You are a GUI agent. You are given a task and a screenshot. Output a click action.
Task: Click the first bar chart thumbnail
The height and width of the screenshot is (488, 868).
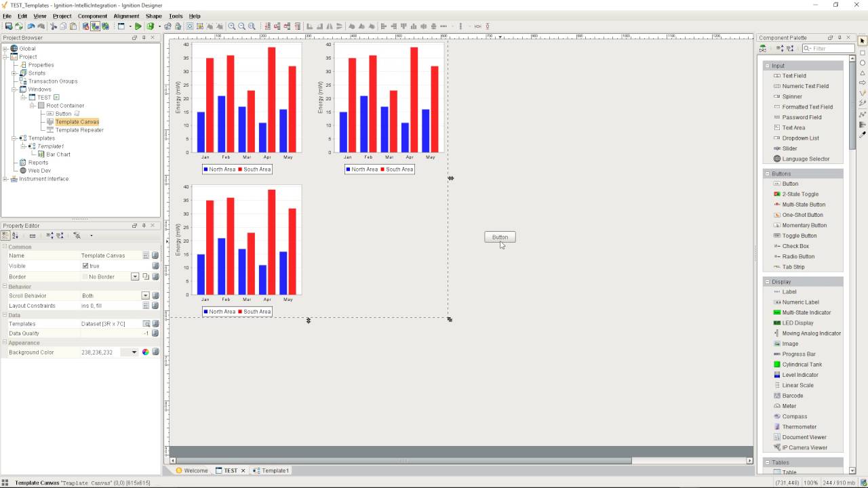pos(238,108)
